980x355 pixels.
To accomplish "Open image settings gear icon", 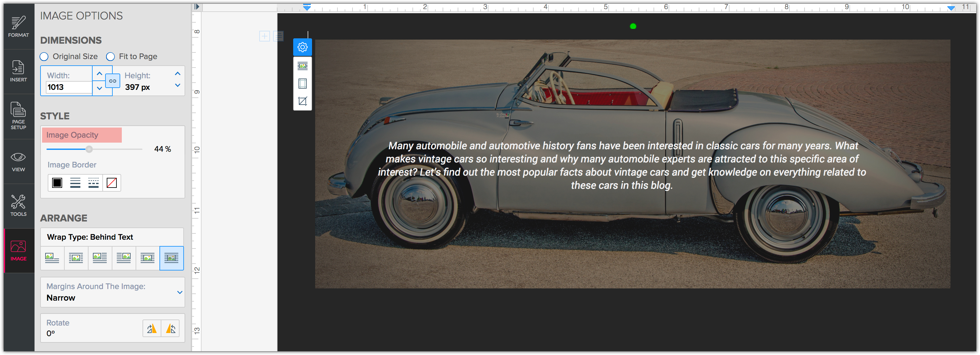I will pyautogui.click(x=303, y=47).
